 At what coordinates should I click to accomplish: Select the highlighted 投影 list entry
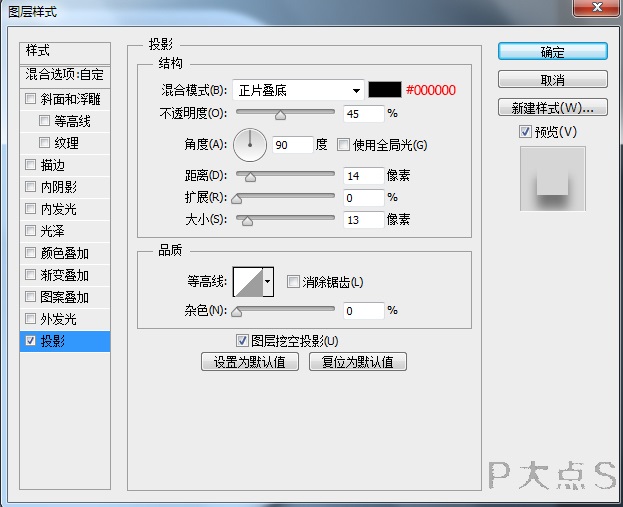[65, 341]
